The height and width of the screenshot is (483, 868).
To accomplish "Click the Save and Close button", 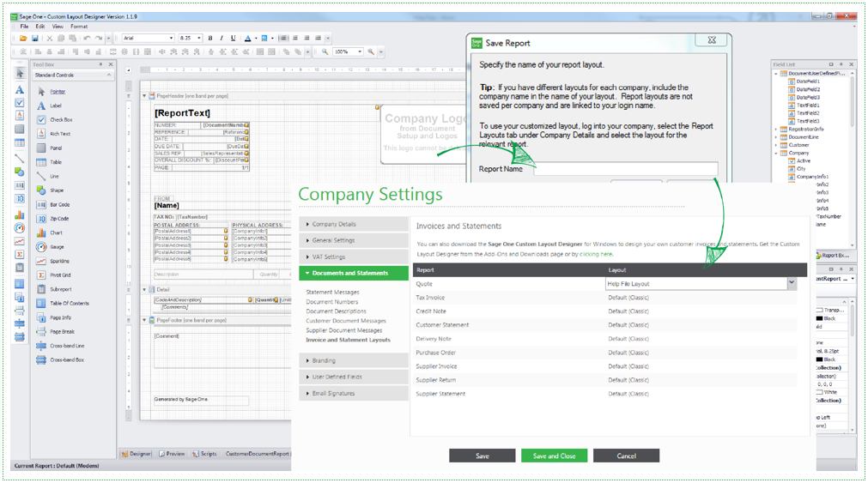I will (x=554, y=456).
